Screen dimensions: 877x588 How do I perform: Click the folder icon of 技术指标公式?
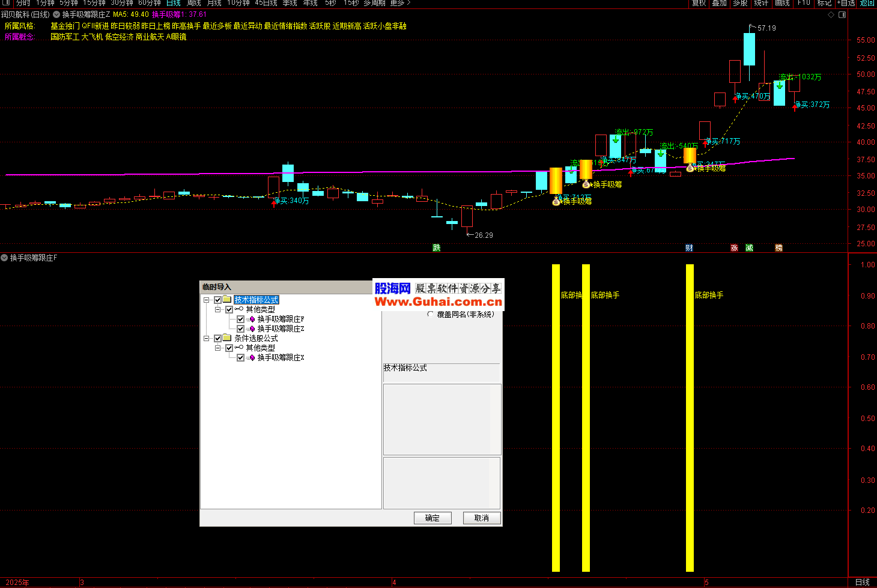(226, 299)
